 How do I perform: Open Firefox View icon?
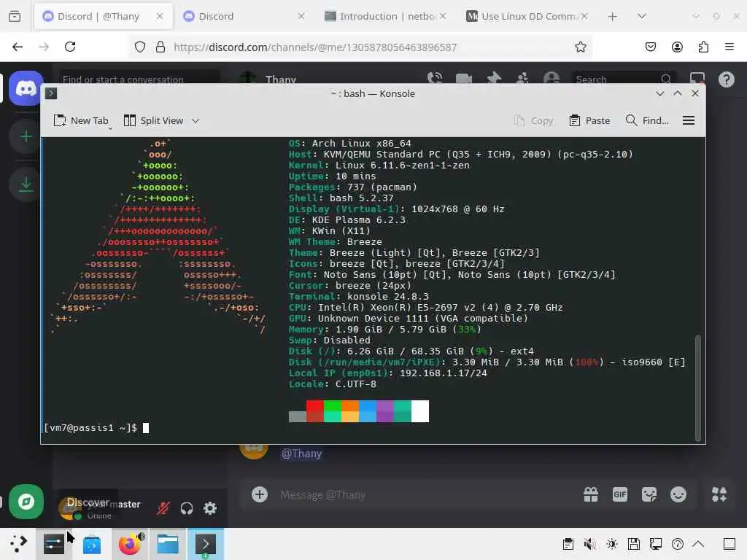(15, 16)
